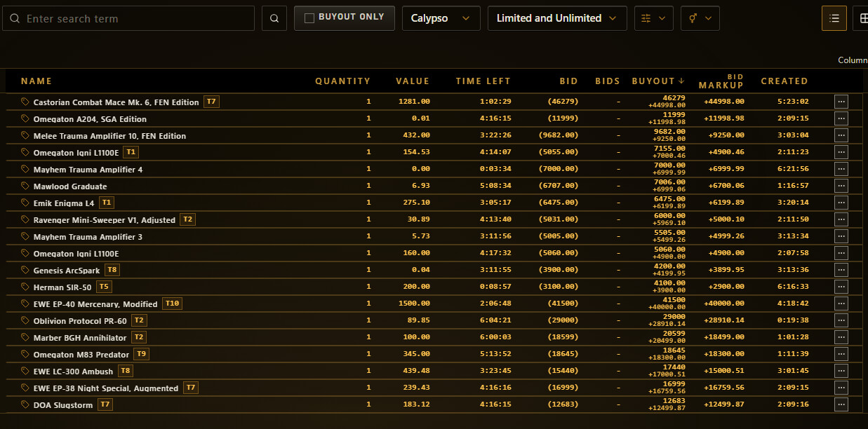868x429 pixels.
Task: Click the magnifier search button
Action: point(274,18)
